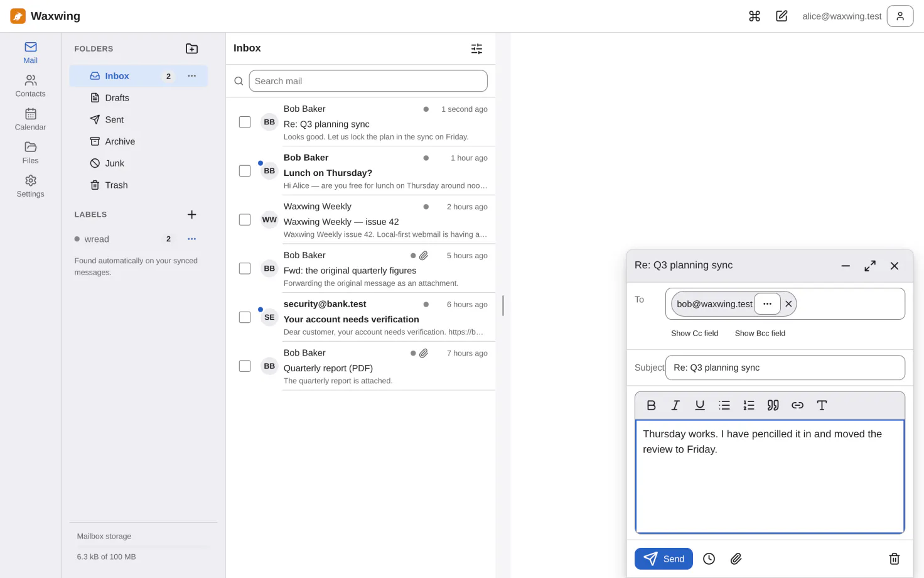Open the user account avatar button
The image size is (924, 578).
click(900, 16)
